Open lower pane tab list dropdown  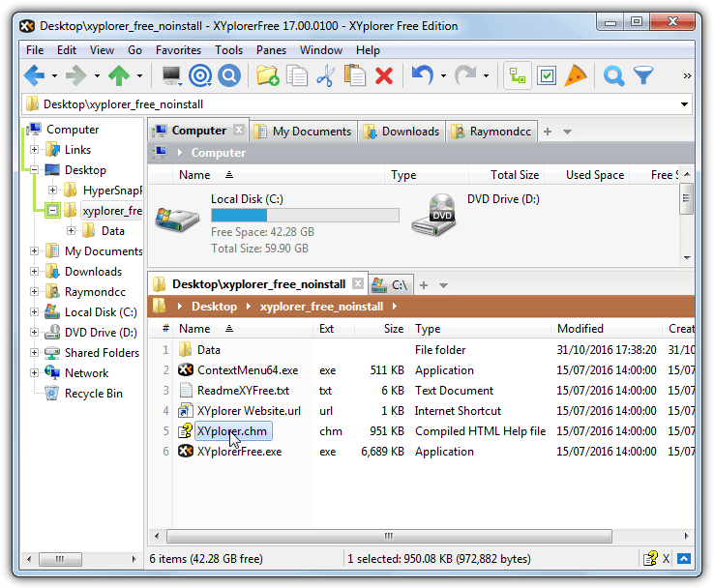click(443, 285)
